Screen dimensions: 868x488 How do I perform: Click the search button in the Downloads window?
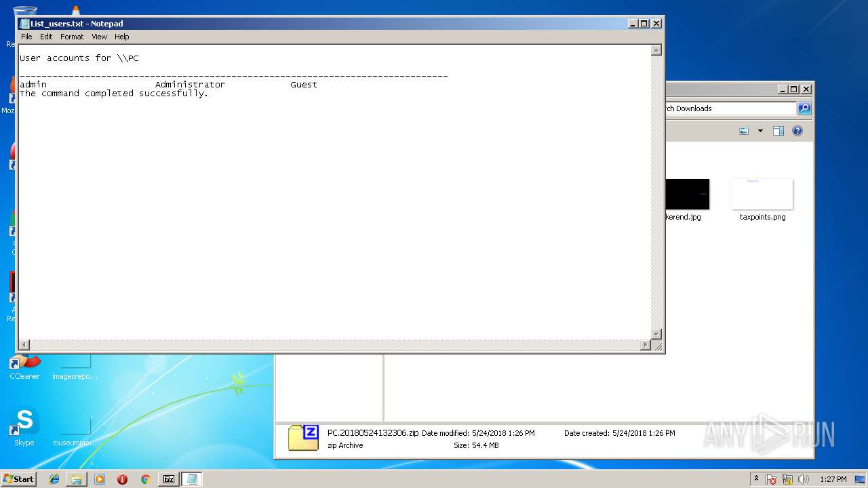pos(804,108)
